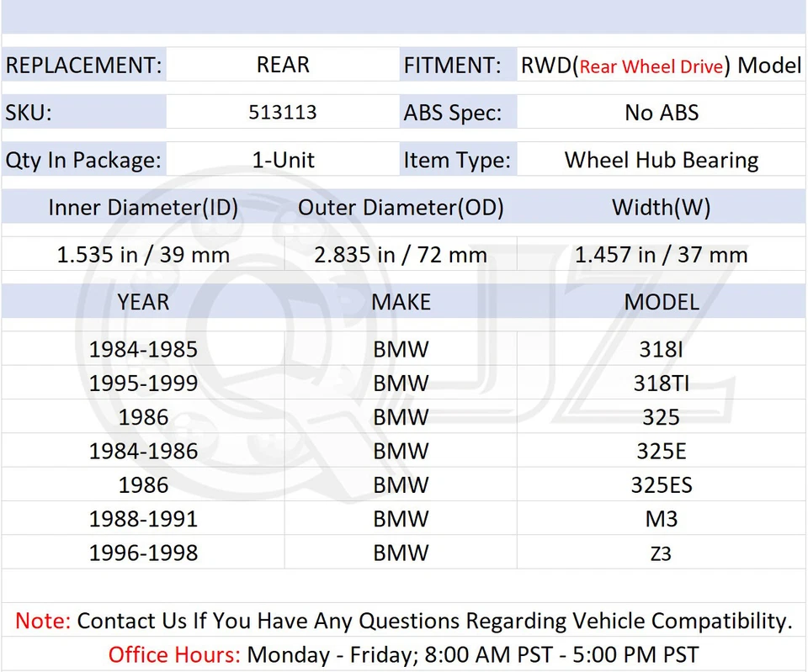Select the 2.835 in / 72 mm value
The height and width of the screenshot is (672, 808).
pyautogui.click(x=401, y=255)
